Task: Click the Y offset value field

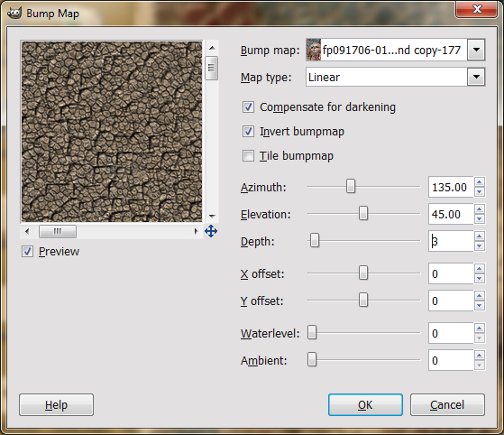Action: (x=451, y=301)
